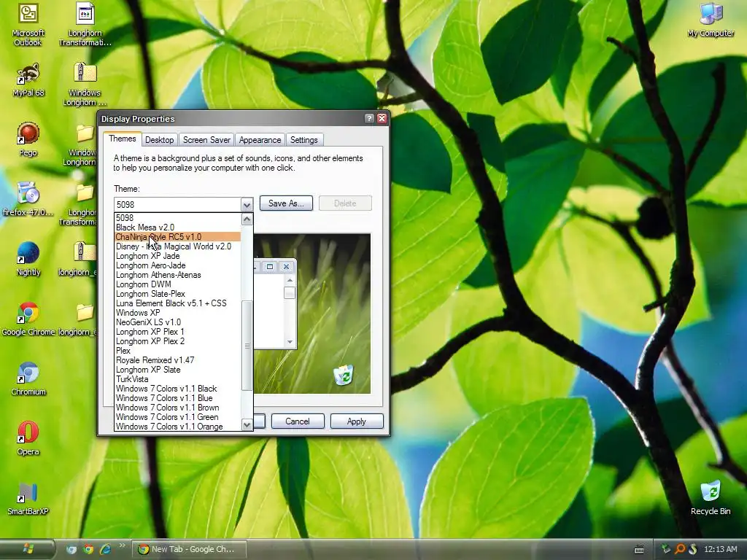Select the TurkVista theme

click(178, 379)
